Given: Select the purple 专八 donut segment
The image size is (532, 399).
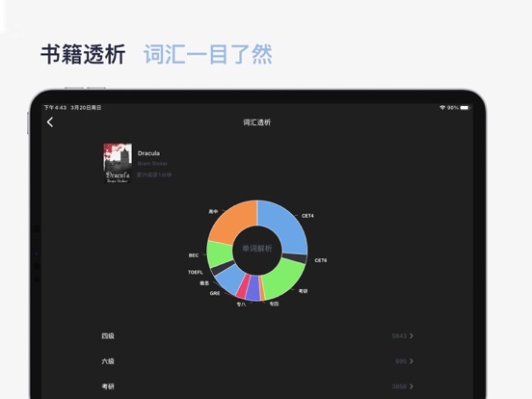Looking at the screenshot, I should tap(253, 288).
